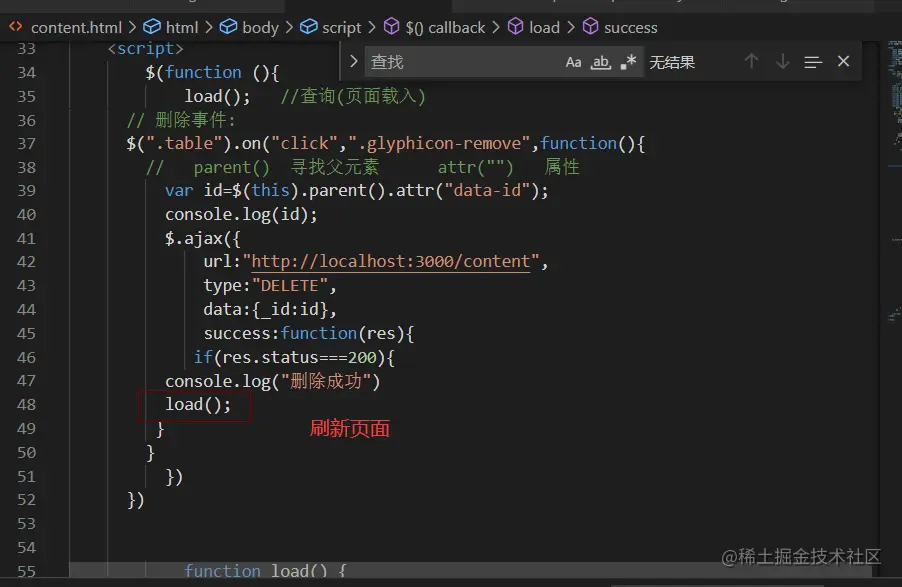Image resolution: width=902 pixels, height=587 pixels.
Task: Go to previous match arrow
Action: tap(751, 61)
